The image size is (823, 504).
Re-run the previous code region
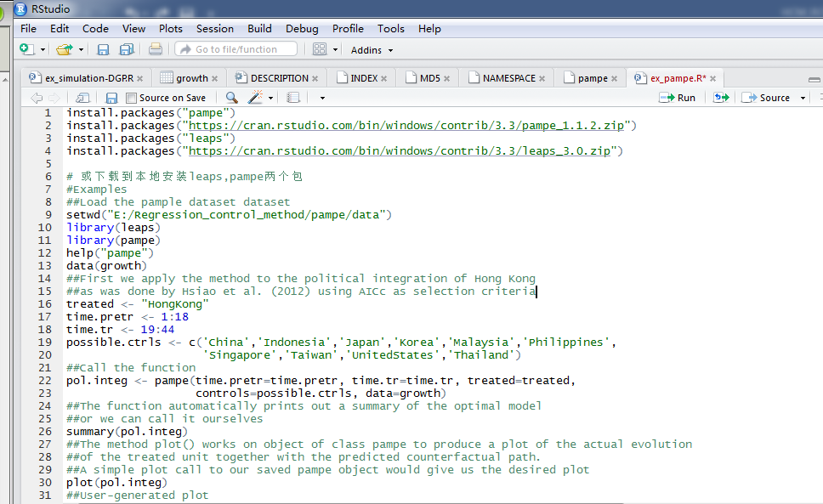point(721,98)
